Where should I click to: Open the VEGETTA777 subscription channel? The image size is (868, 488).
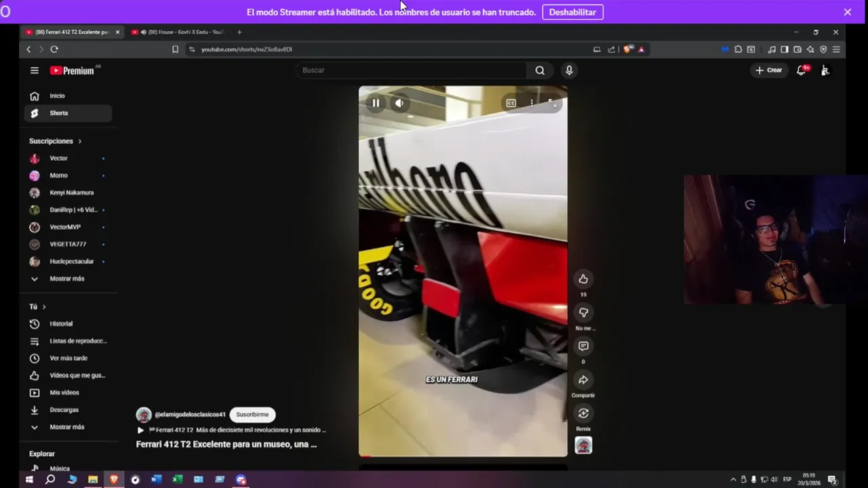(x=68, y=244)
